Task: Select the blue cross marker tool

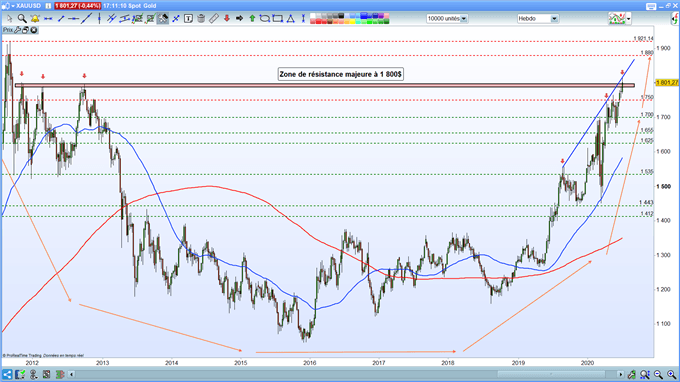Action: [176, 19]
